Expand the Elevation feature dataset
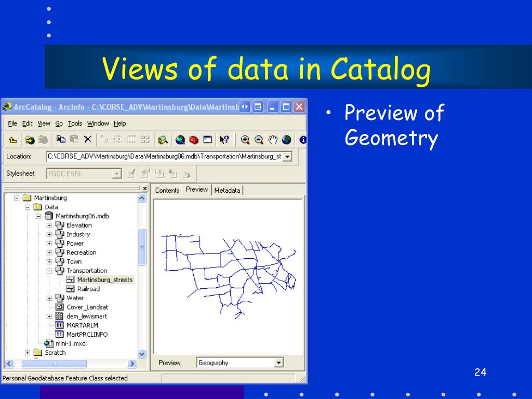The height and width of the screenshot is (399, 532). point(49,225)
